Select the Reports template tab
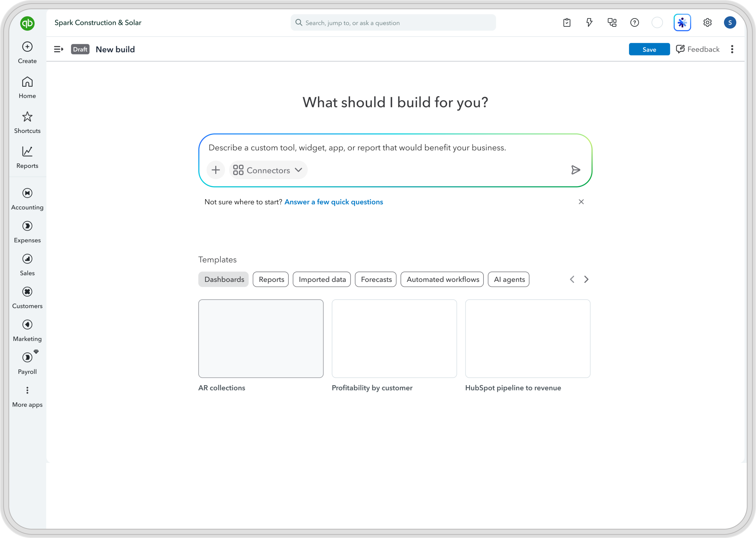 271,279
